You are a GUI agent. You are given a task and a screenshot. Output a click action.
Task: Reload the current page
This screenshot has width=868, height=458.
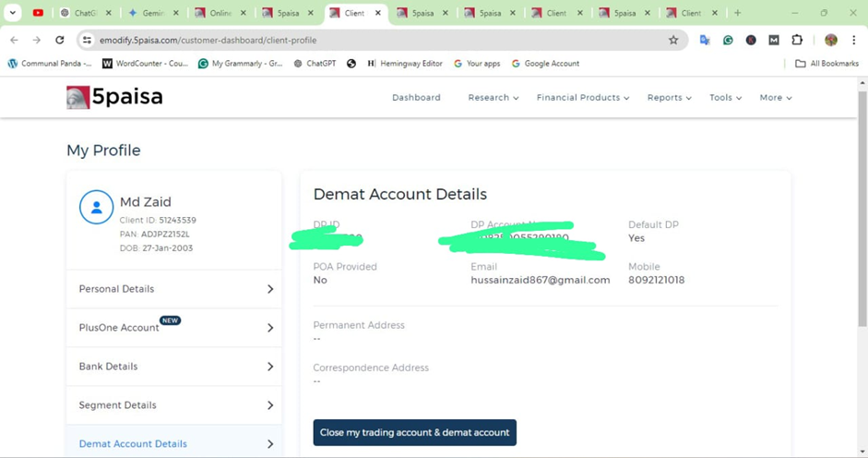pyautogui.click(x=60, y=40)
